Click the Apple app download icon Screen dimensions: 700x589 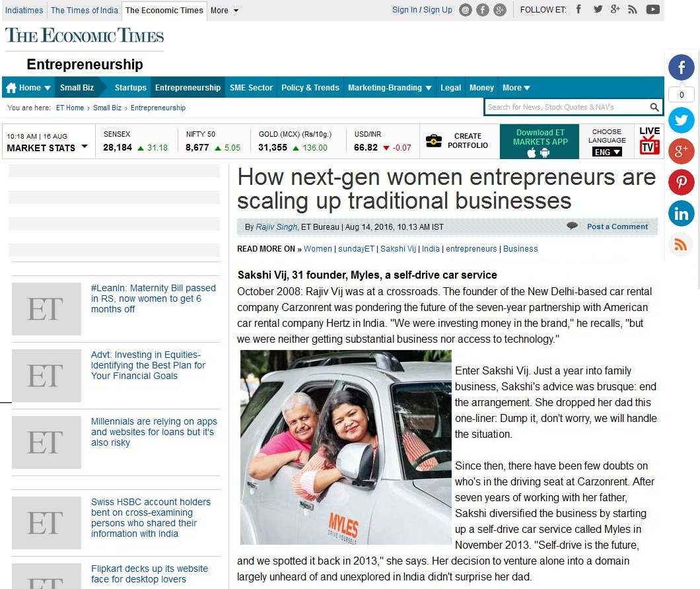click(x=531, y=153)
